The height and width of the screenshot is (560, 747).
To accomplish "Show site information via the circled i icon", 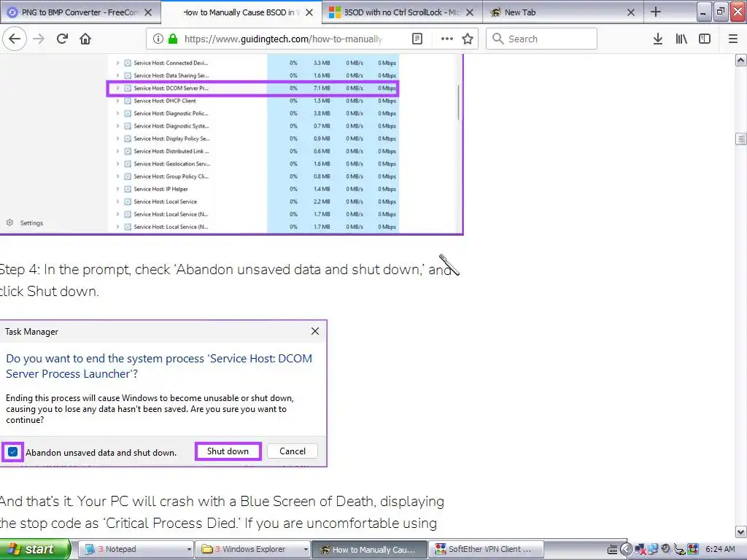I will [158, 39].
